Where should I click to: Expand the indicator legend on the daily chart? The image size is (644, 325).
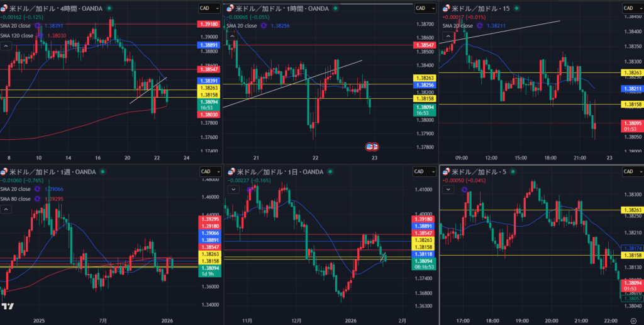[x=234, y=189]
